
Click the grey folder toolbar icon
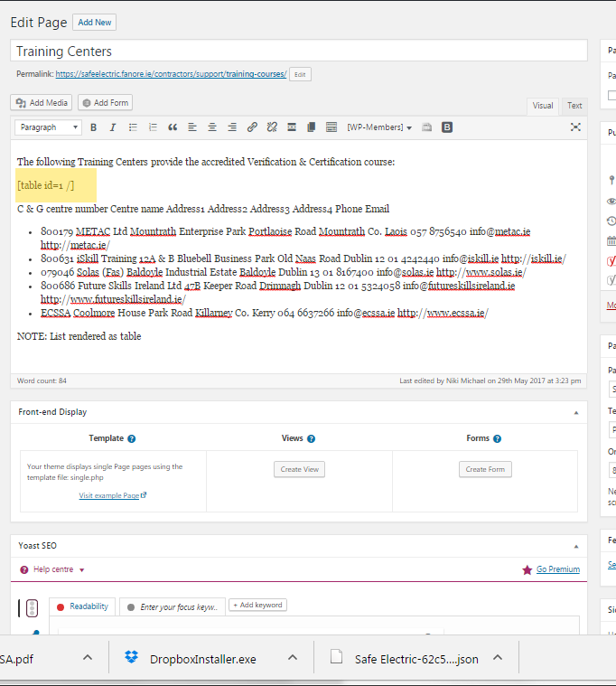pyautogui.click(x=426, y=127)
